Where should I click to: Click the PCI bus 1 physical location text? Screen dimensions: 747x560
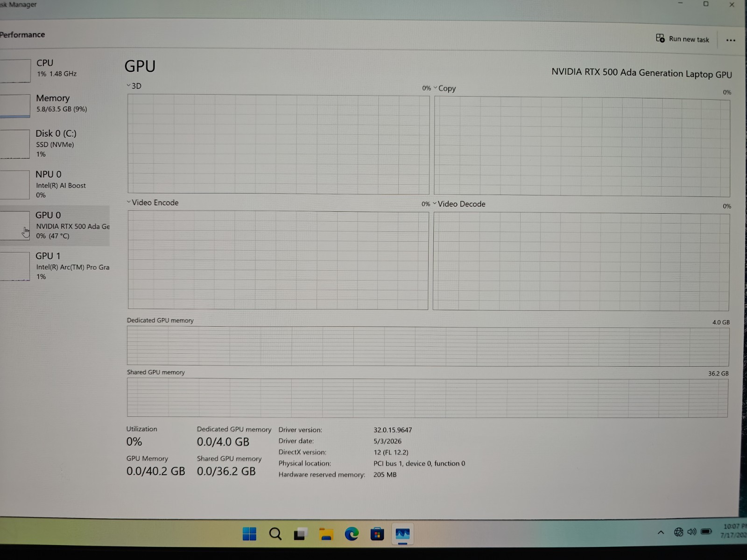pos(419,463)
